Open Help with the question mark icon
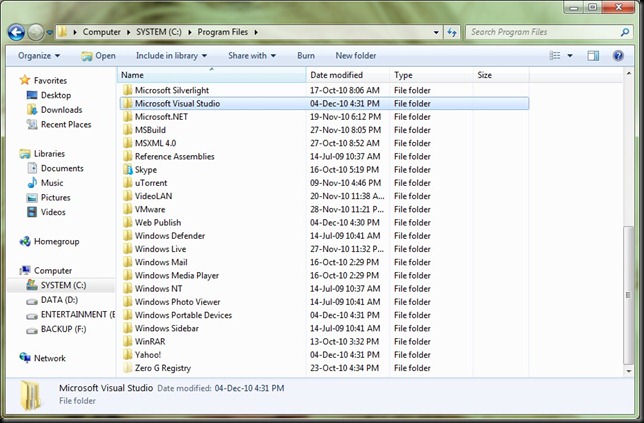This screenshot has width=644, height=423. click(618, 55)
